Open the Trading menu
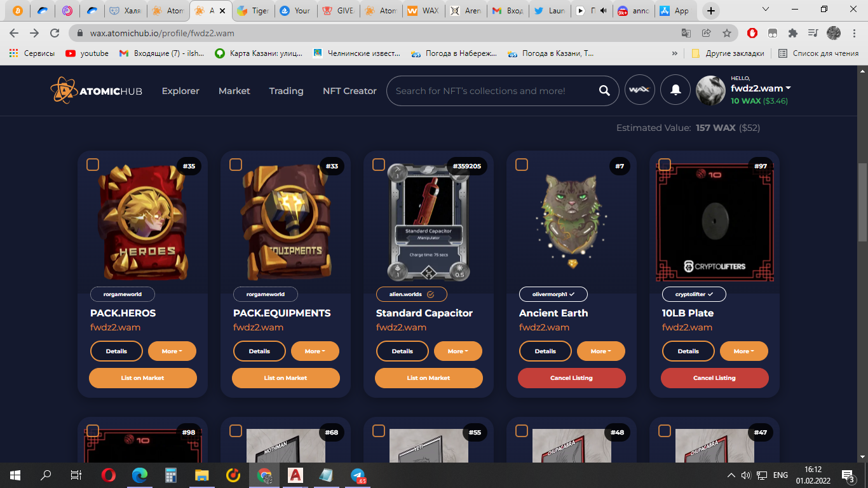The height and width of the screenshot is (488, 868). pyautogui.click(x=286, y=91)
